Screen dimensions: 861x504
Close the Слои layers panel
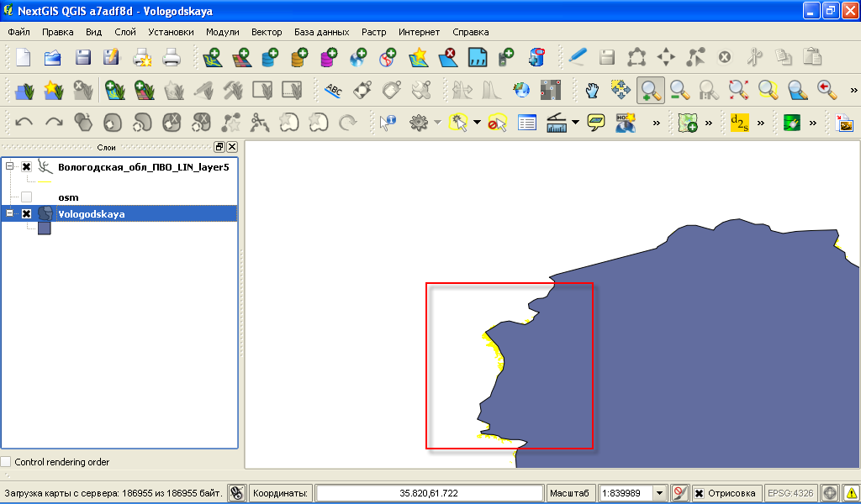[232, 146]
